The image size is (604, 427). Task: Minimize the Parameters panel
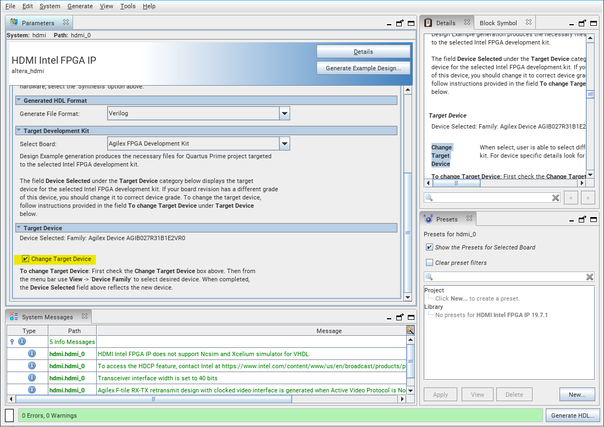389,24
